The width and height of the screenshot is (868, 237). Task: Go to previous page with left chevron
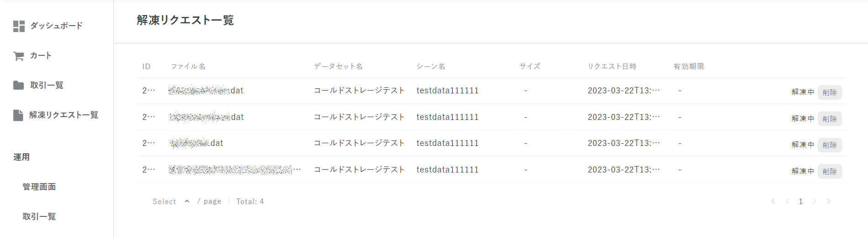787,201
